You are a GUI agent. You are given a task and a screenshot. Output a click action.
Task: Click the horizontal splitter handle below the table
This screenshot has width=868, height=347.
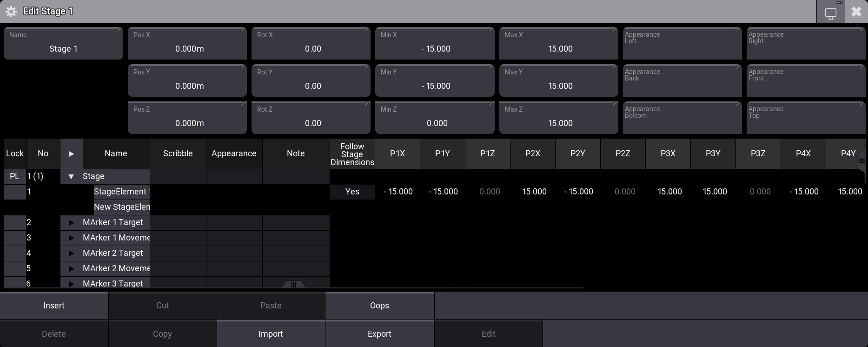pos(293,285)
